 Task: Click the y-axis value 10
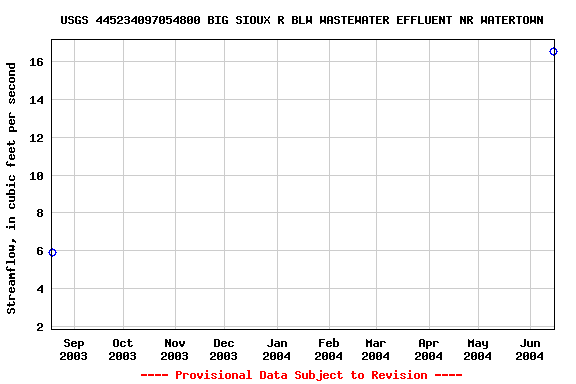pos(36,176)
